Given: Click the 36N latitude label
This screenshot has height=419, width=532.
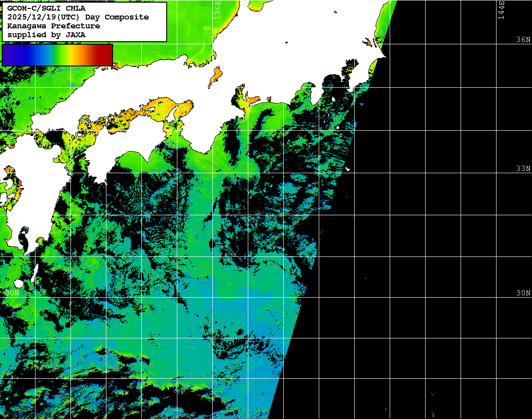Looking at the screenshot, I should coord(523,39).
